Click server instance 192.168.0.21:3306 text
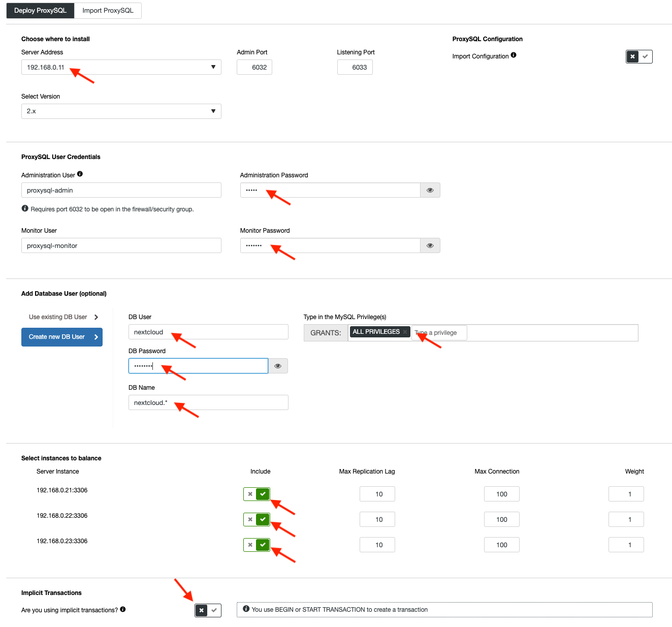 [62, 490]
